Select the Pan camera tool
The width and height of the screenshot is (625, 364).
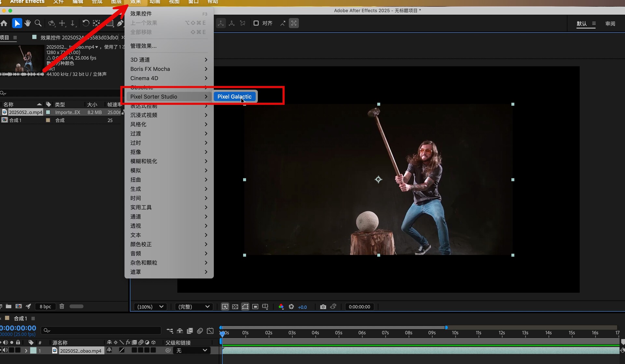(x=62, y=23)
